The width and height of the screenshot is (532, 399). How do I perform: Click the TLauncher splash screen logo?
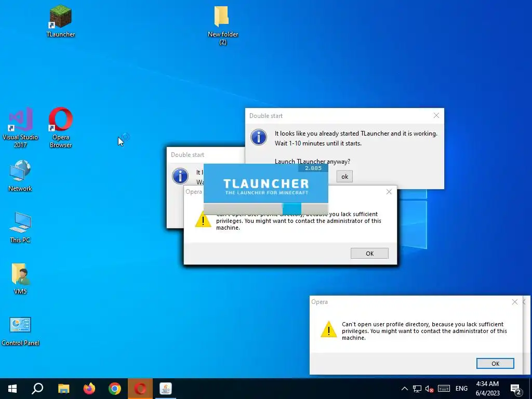coord(266,187)
